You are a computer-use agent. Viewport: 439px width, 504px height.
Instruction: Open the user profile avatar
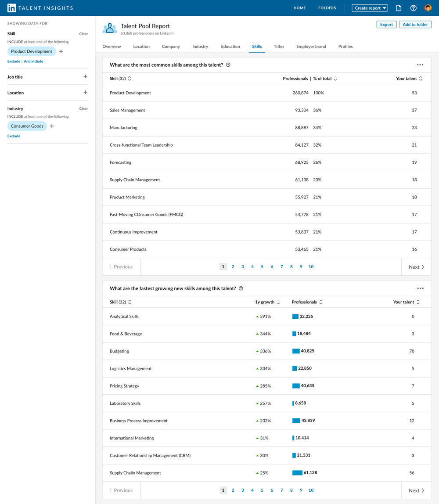(428, 8)
